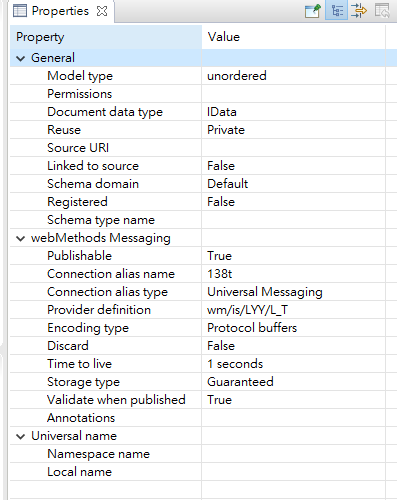Select Local name property
Image resolution: width=397 pixels, height=500 pixels.
click(80, 472)
